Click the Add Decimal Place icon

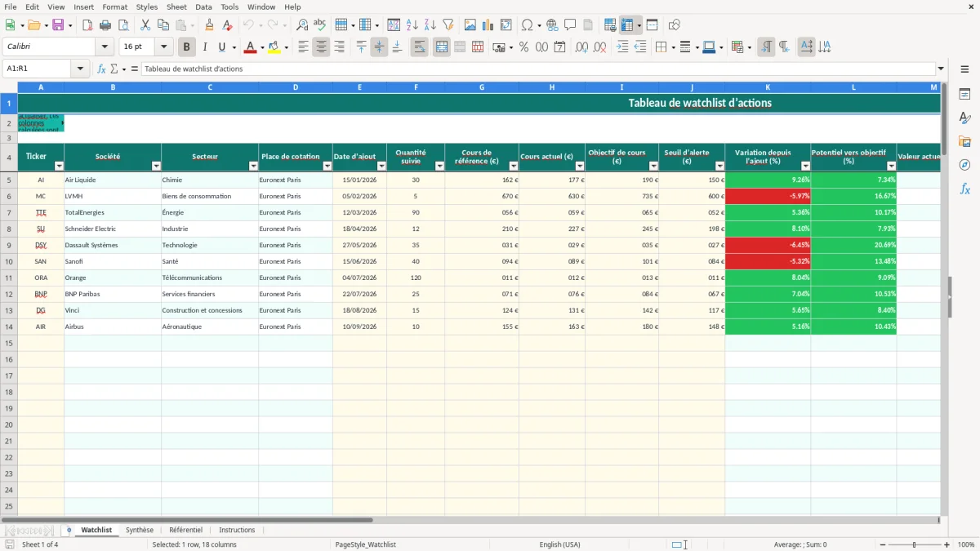(x=582, y=47)
